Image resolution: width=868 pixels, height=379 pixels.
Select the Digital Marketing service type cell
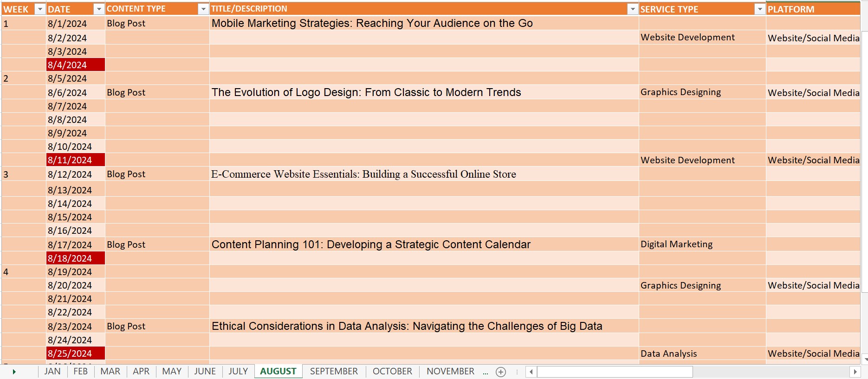coord(702,244)
